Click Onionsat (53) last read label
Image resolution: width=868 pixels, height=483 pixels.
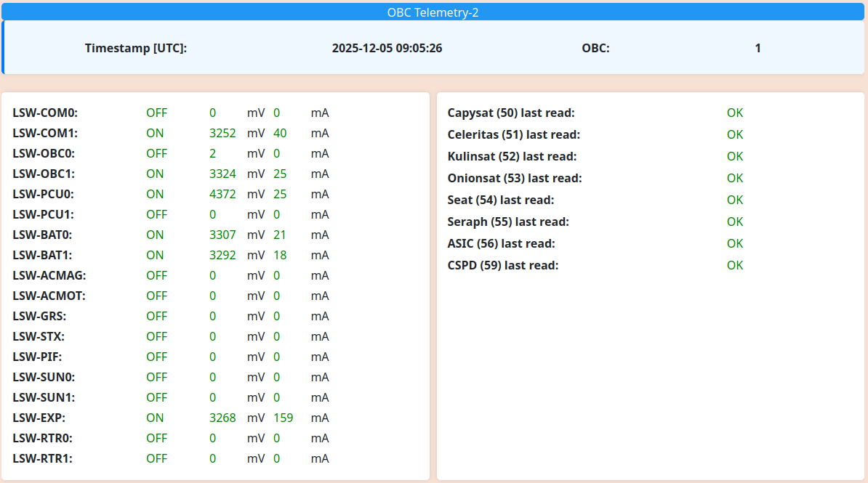click(x=515, y=179)
